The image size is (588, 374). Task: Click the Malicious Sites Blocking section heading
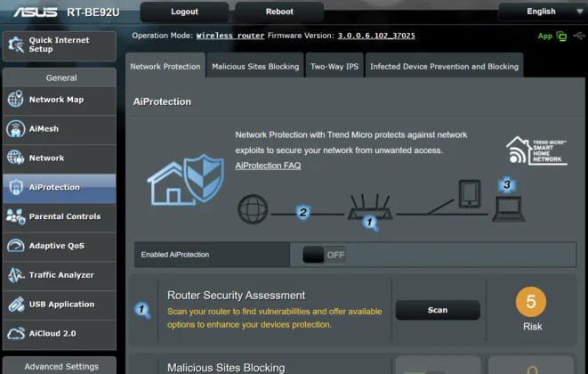tap(226, 368)
